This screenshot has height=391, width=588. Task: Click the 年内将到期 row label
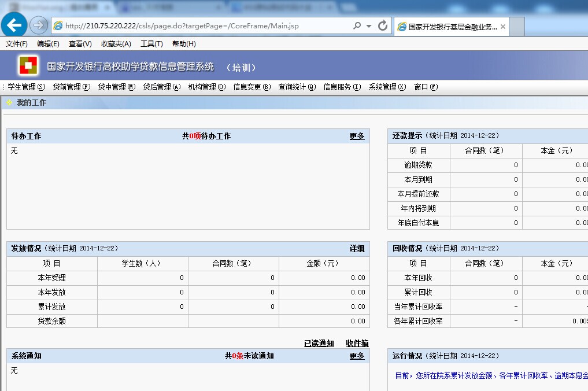(x=418, y=209)
